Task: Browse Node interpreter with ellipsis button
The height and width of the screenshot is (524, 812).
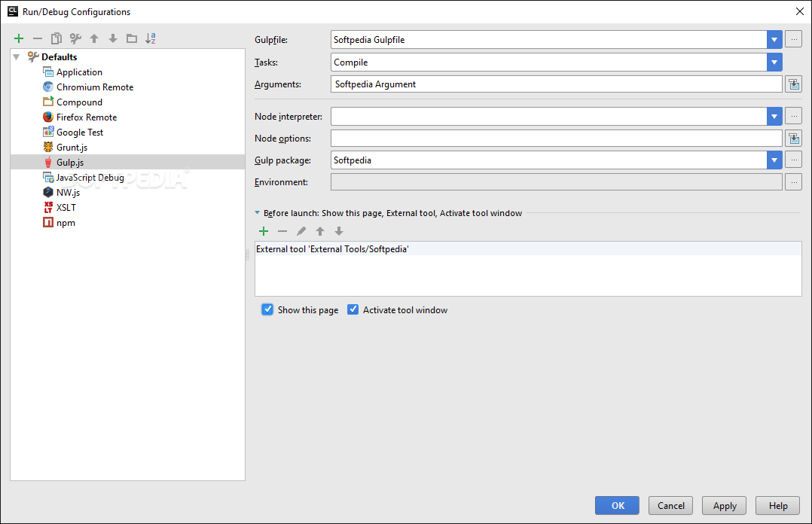Action: coord(793,116)
